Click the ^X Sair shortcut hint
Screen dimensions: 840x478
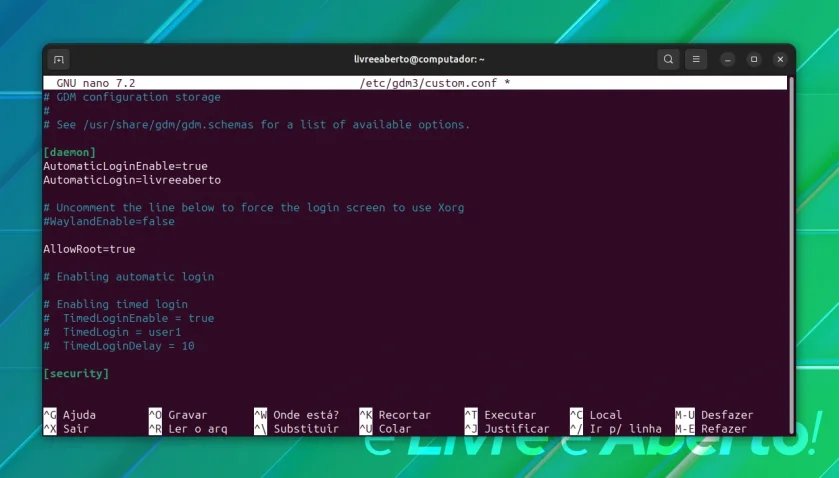pos(66,429)
